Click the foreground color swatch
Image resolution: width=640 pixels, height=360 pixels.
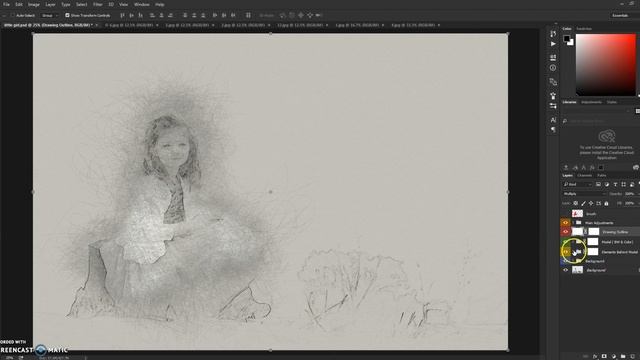coord(567,39)
